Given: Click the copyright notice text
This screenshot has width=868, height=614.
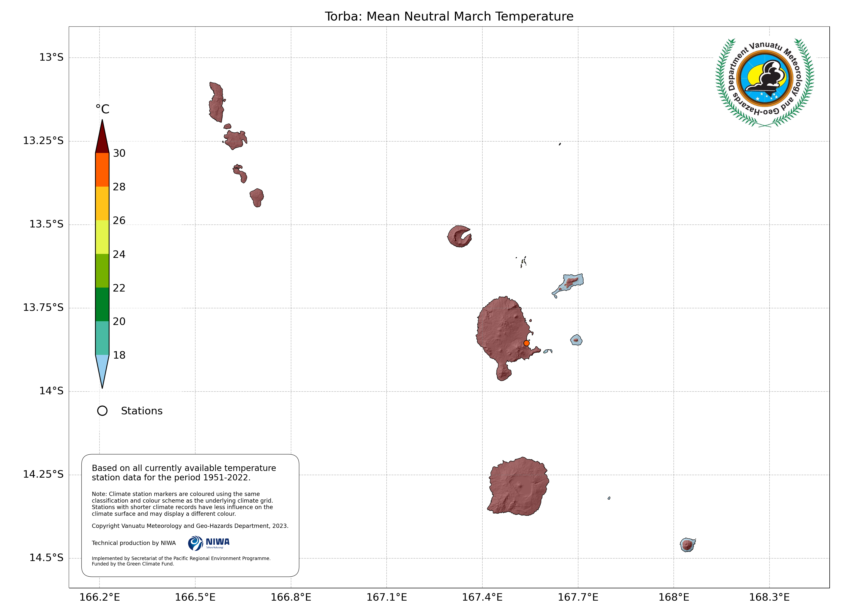Looking at the screenshot, I should (190, 526).
